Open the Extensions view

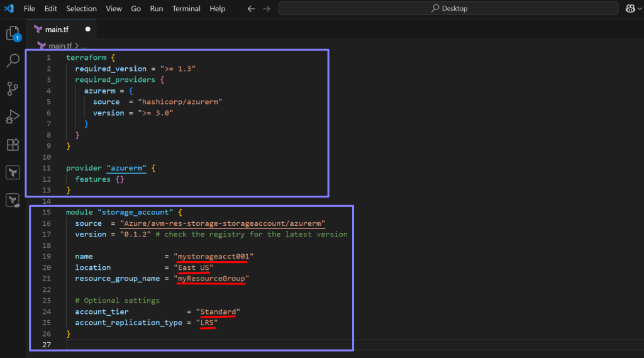click(x=13, y=145)
